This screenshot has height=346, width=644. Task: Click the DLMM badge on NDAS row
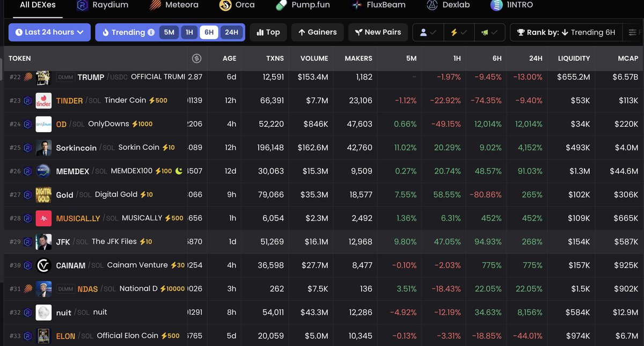point(65,289)
